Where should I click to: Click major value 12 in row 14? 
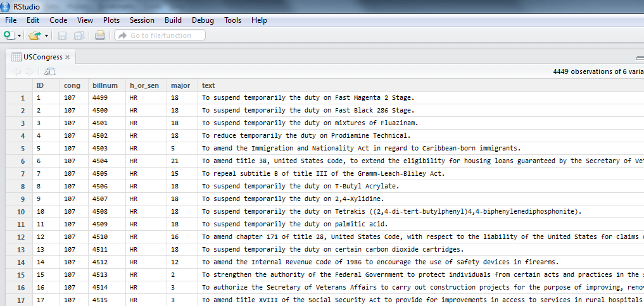(182, 262)
